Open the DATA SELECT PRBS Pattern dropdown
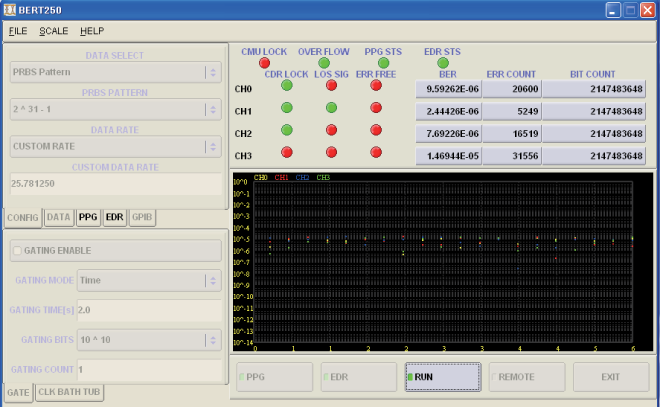Image resolution: width=660 pixels, height=407 pixels. (x=116, y=72)
